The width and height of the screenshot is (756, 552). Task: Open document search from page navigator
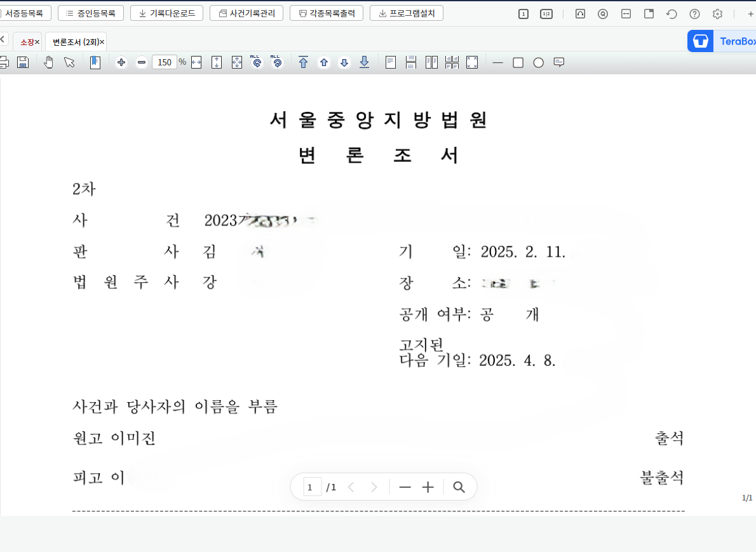[x=459, y=487]
